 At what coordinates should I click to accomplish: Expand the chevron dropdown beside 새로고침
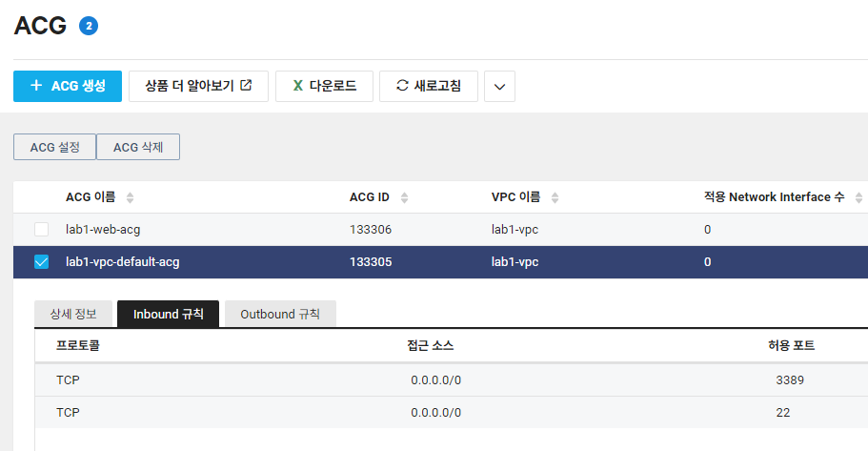[499, 87]
